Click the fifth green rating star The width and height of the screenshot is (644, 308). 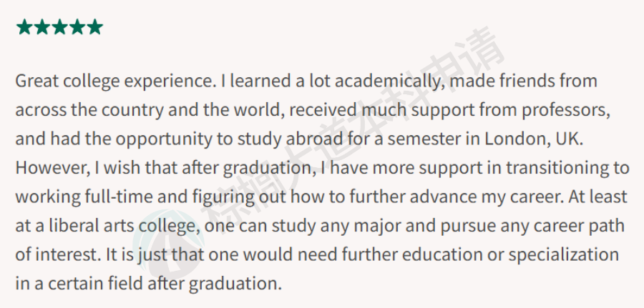pyautogui.click(x=95, y=27)
